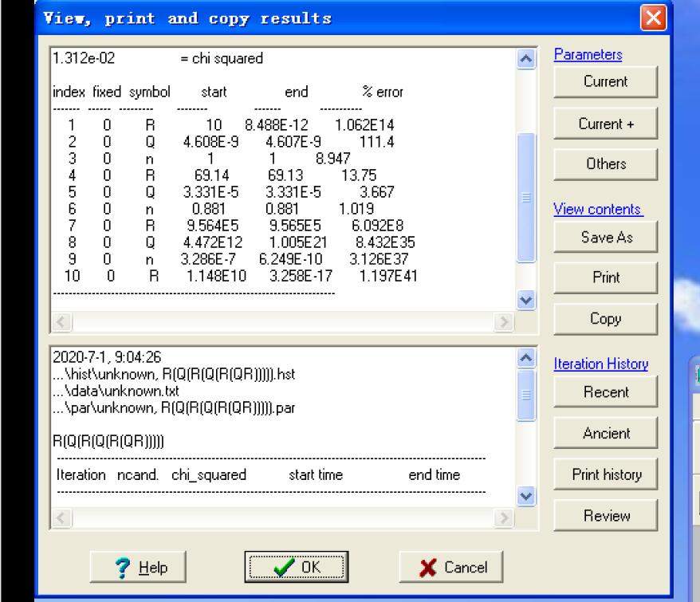
Task: Copy the results contents
Action: coord(605,318)
